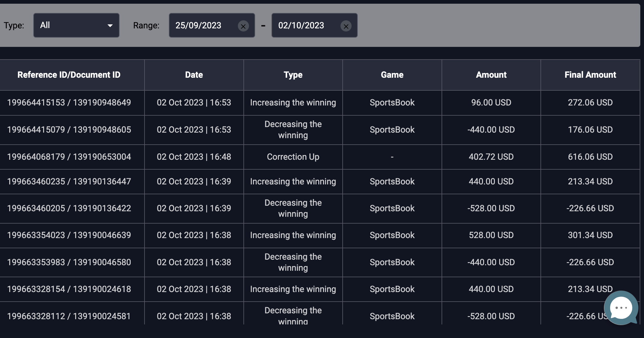This screenshot has width=644, height=338.
Task: Clear the 25/09/2023 start date
Action: (243, 26)
